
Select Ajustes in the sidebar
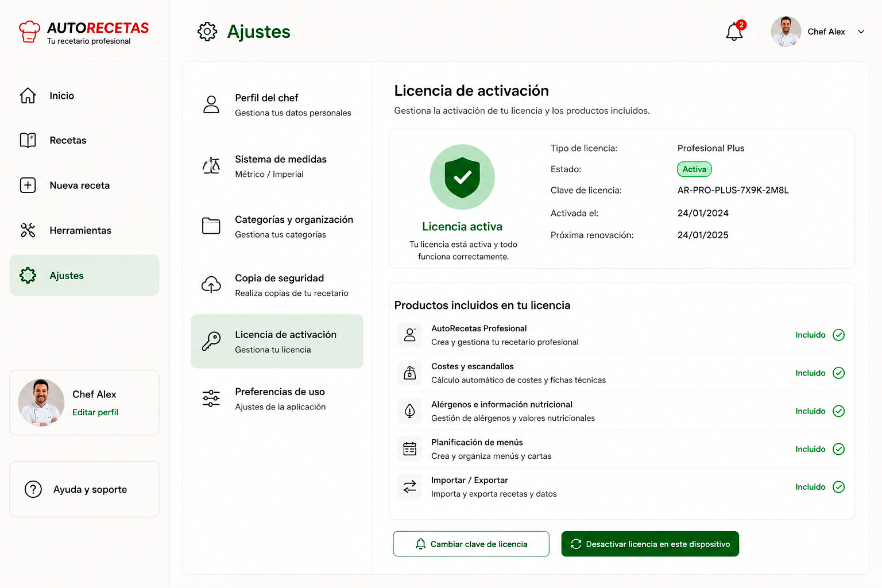(x=84, y=275)
